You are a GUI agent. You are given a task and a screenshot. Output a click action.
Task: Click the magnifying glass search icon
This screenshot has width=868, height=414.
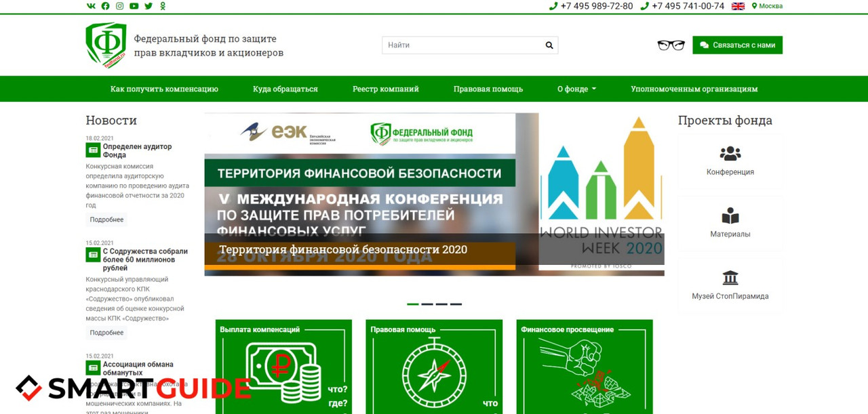click(549, 45)
